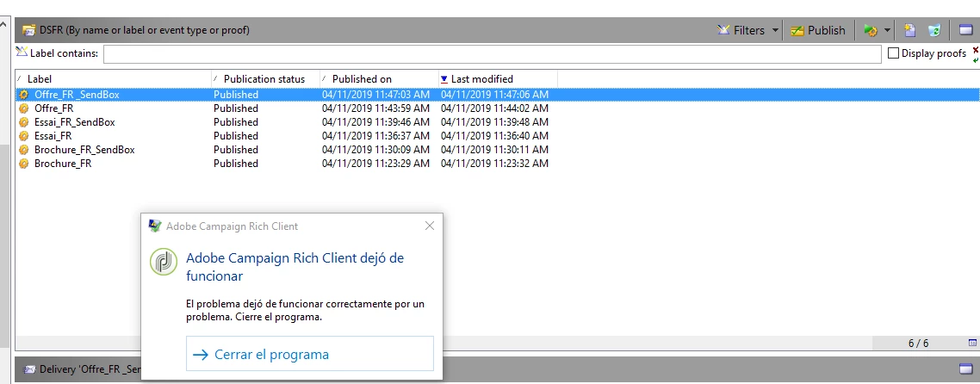Sort by the Label column header
Image resolution: width=980 pixels, height=384 pixels.
coord(113,78)
